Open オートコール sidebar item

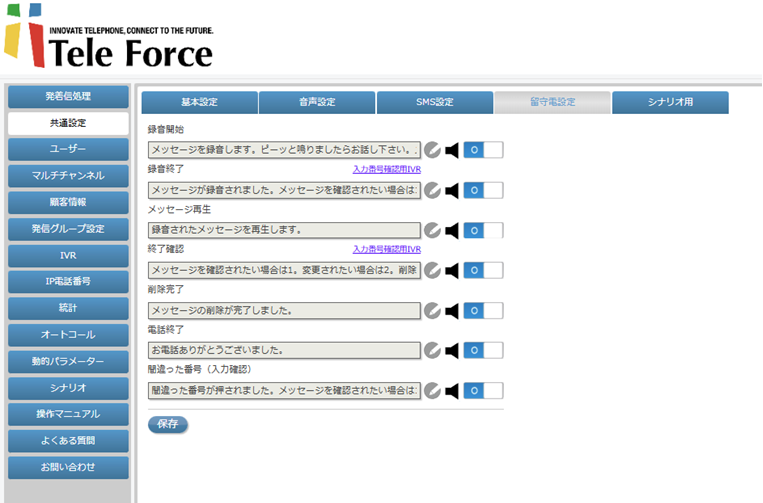pyautogui.click(x=68, y=335)
